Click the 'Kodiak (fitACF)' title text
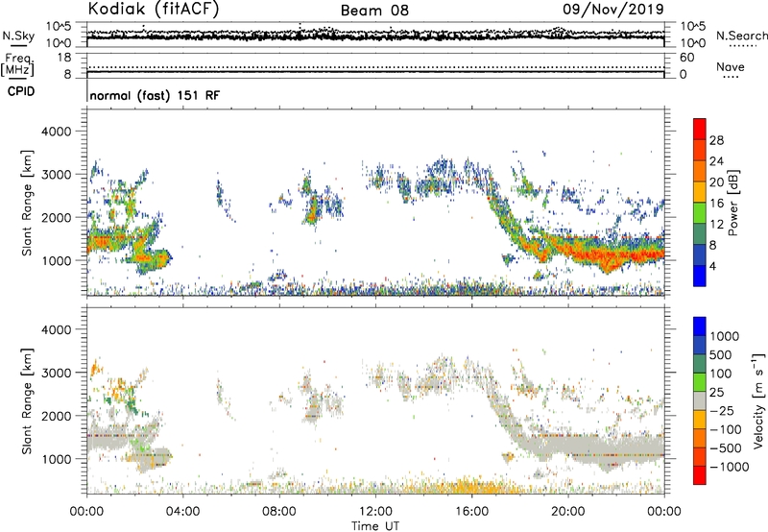 (x=154, y=9)
